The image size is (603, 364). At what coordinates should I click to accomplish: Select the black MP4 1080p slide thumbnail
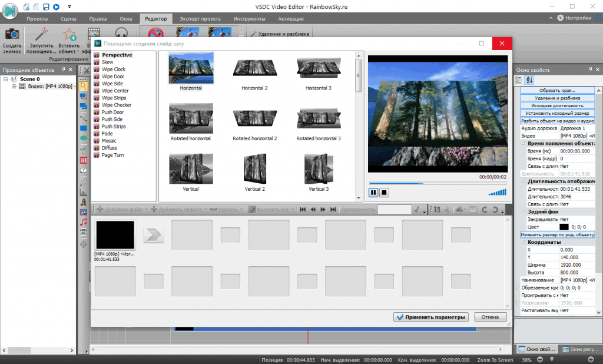click(x=115, y=234)
